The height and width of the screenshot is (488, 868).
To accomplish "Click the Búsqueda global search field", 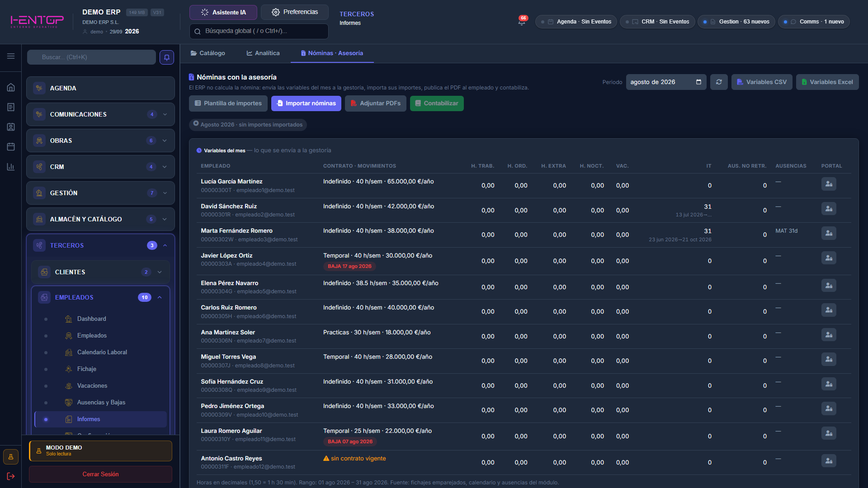I will (259, 31).
